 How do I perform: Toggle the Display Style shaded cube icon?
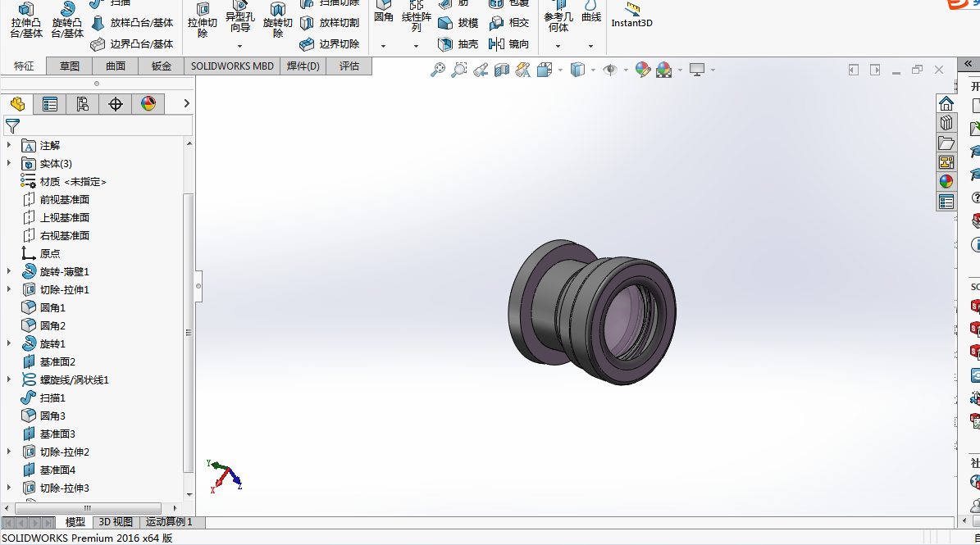point(577,70)
